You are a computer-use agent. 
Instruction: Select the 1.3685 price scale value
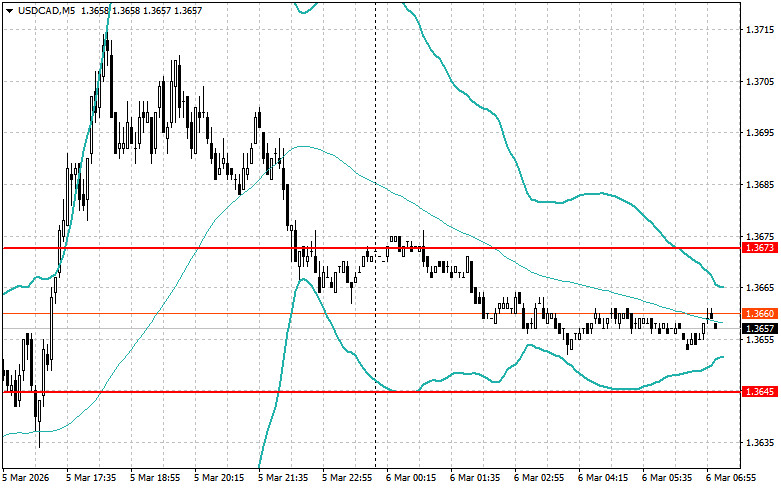[x=760, y=185]
